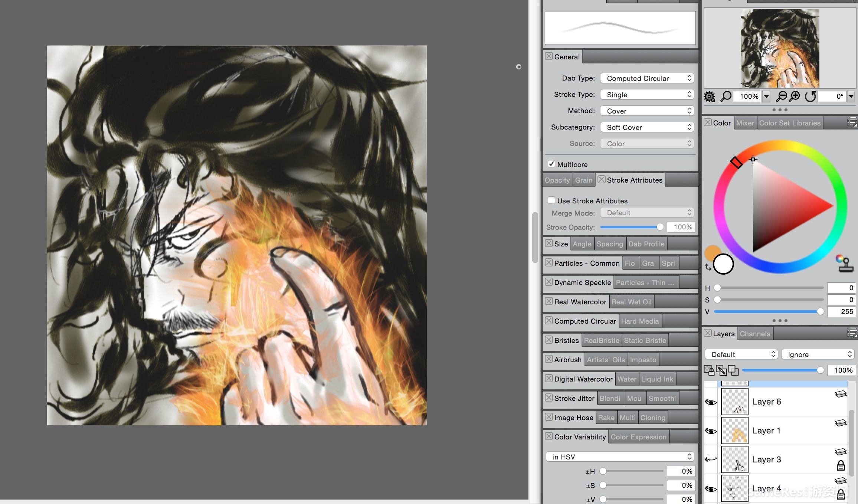Image resolution: width=858 pixels, height=504 pixels.
Task: Open the Subcategory Soft Cover dropdown
Action: click(647, 127)
